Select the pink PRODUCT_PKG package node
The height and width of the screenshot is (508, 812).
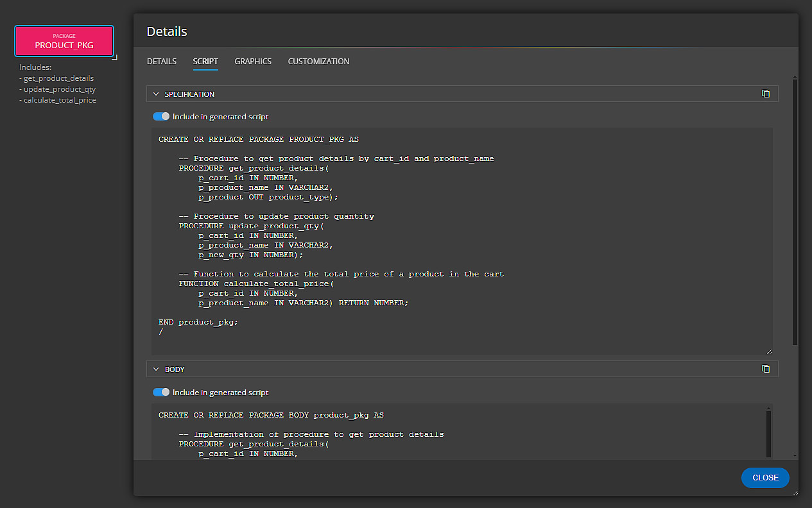(x=64, y=40)
